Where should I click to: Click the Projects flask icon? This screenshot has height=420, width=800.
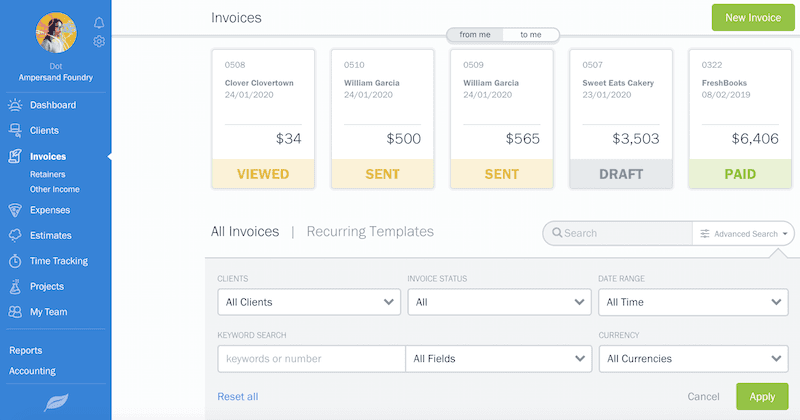point(15,286)
